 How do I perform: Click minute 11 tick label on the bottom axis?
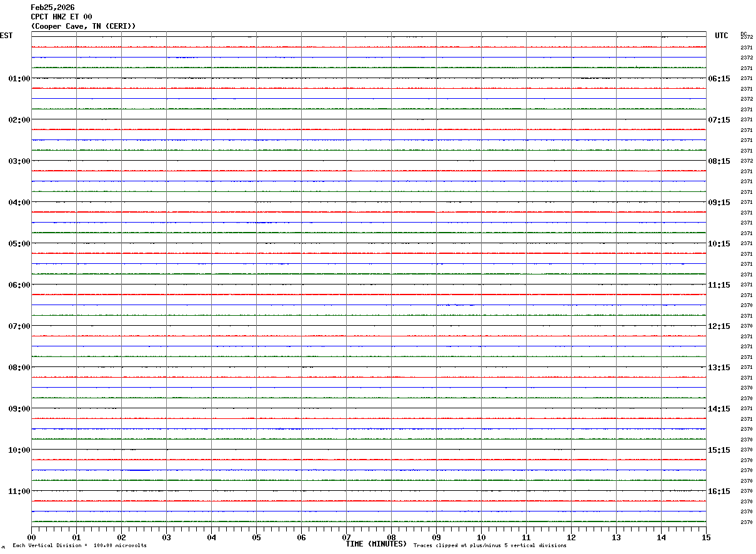(x=526, y=537)
